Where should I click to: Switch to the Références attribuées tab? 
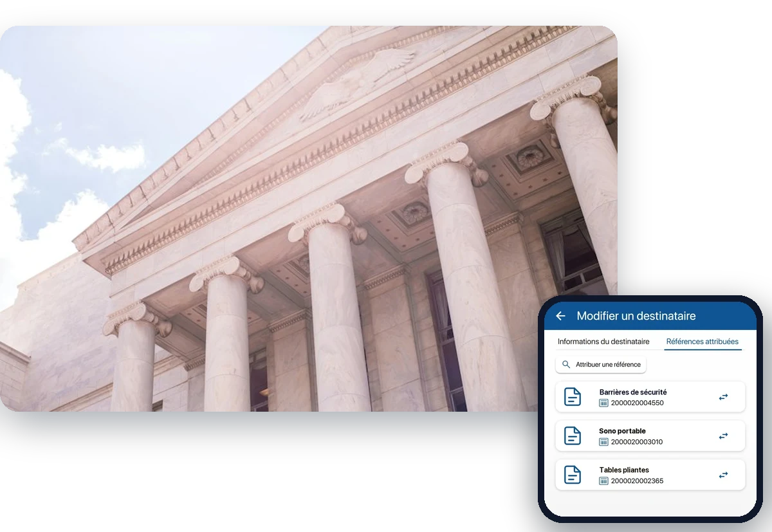tap(703, 342)
